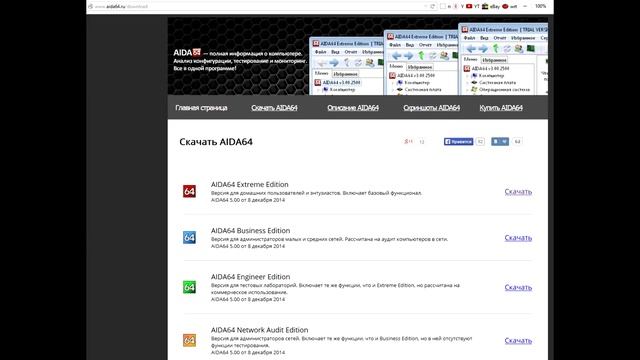Click the banner screenshot of AIDA64 windows
This screenshot has width=640, height=360.
click(x=429, y=59)
